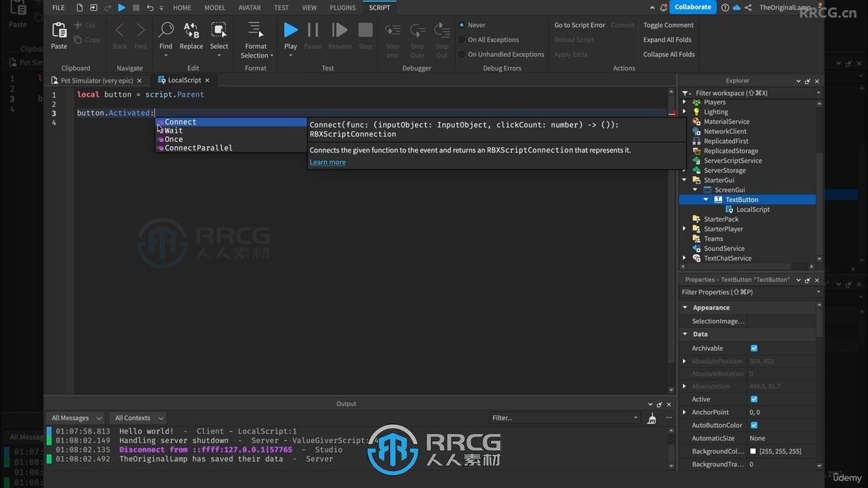Click the Explorer filter funnel icon
868x488 pixels.
click(x=686, y=93)
